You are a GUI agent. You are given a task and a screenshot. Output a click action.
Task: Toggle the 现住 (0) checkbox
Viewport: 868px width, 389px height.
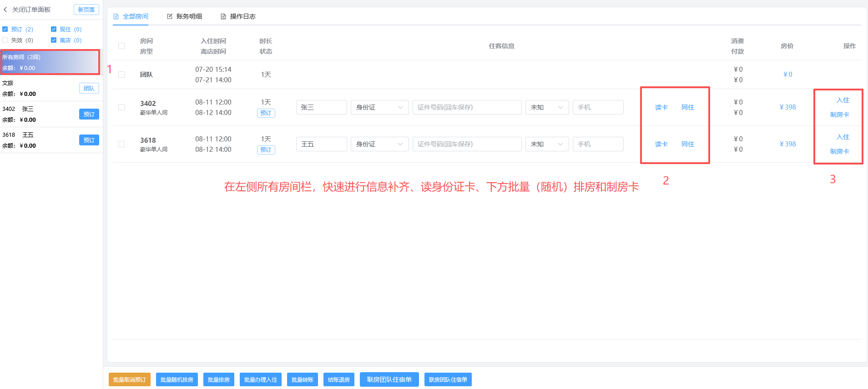[x=54, y=29]
